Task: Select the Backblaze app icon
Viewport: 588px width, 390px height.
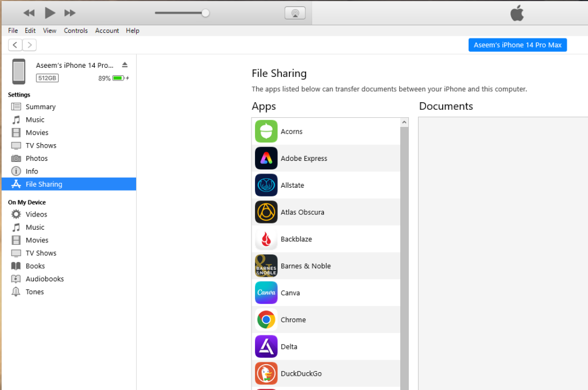Action: [x=266, y=239]
